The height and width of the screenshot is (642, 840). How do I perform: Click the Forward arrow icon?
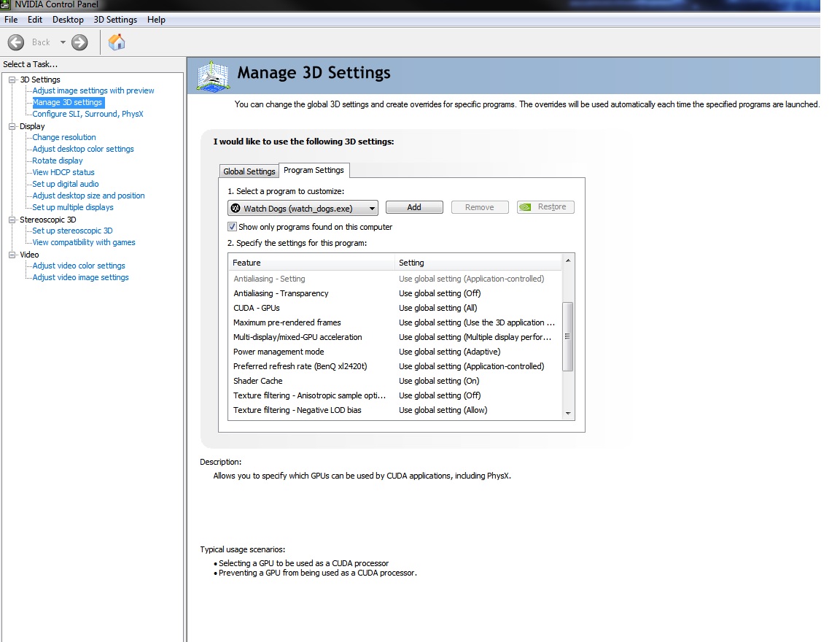(79, 42)
